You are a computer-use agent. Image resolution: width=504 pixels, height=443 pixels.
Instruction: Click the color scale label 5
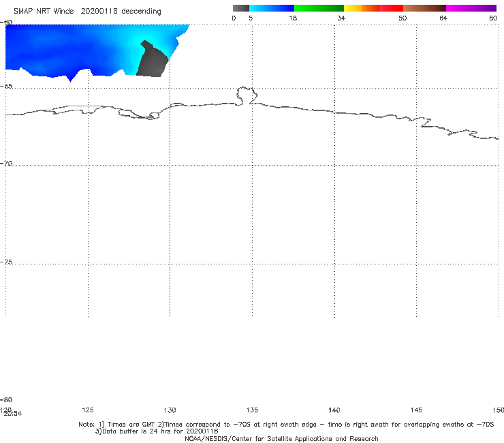point(251,18)
